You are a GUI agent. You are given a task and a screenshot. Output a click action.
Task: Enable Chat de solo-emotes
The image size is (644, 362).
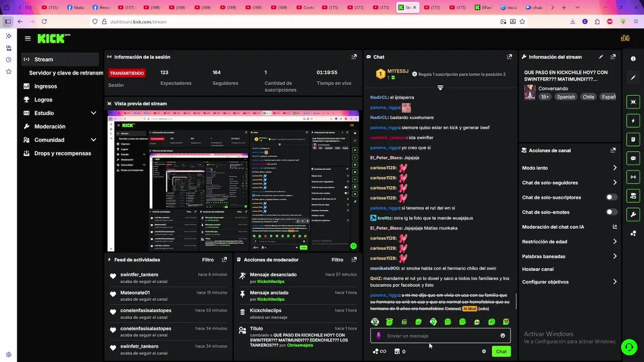pos(611,212)
